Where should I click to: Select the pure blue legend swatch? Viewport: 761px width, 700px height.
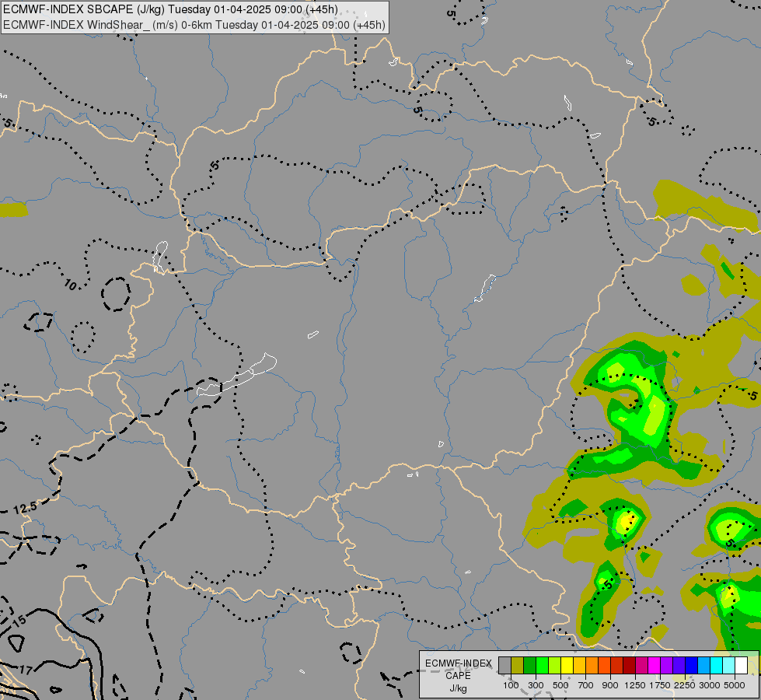click(691, 665)
